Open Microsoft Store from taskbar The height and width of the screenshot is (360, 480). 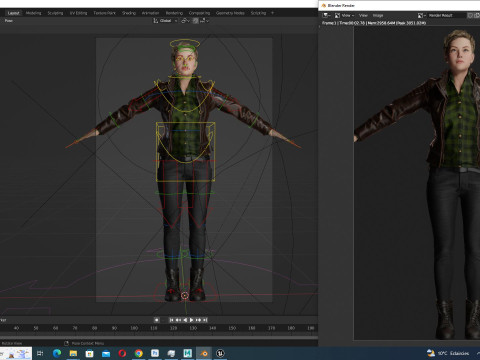pos(89,353)
